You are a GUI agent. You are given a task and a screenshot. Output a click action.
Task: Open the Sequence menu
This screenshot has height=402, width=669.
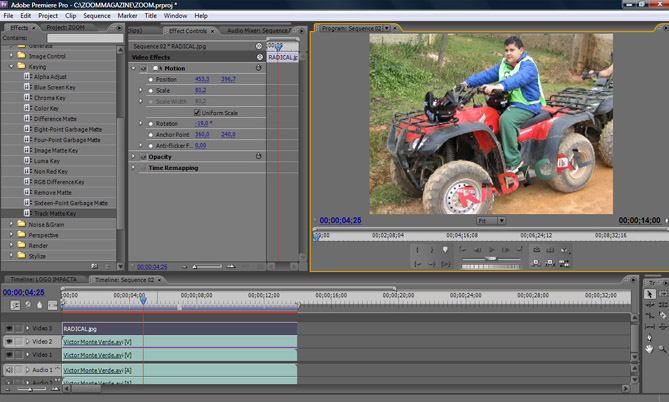(x=96, y=16)
